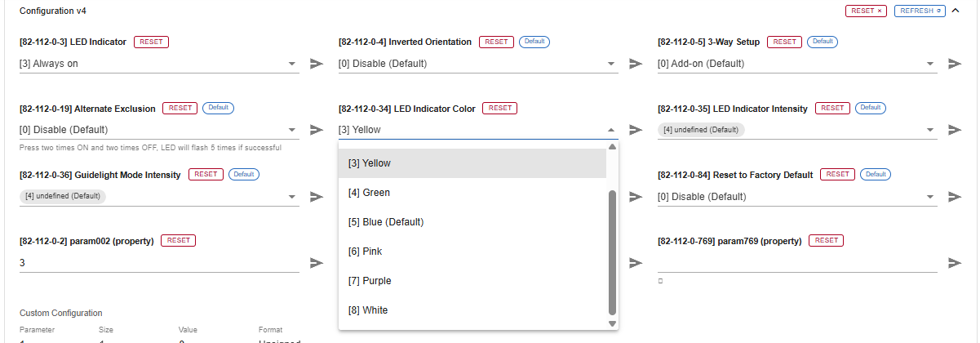This screenshot has height=343, width=980.
Task: Send the Alternate Exclusion value
Action: (317, 130)
